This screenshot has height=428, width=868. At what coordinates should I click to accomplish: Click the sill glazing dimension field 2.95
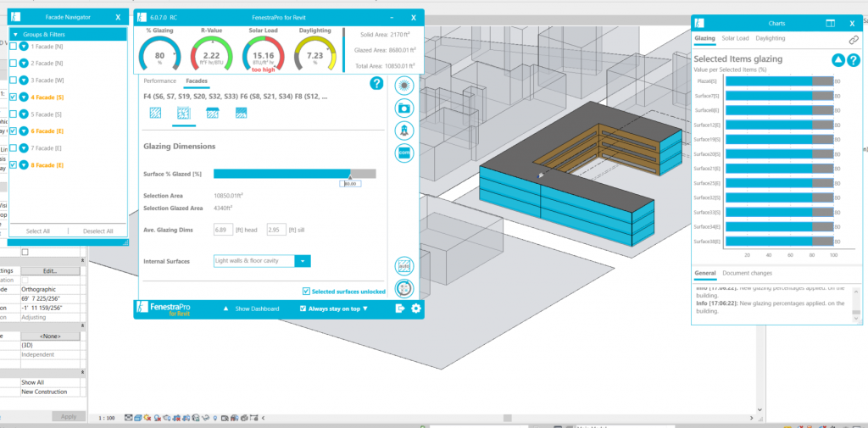pos(276,229)
